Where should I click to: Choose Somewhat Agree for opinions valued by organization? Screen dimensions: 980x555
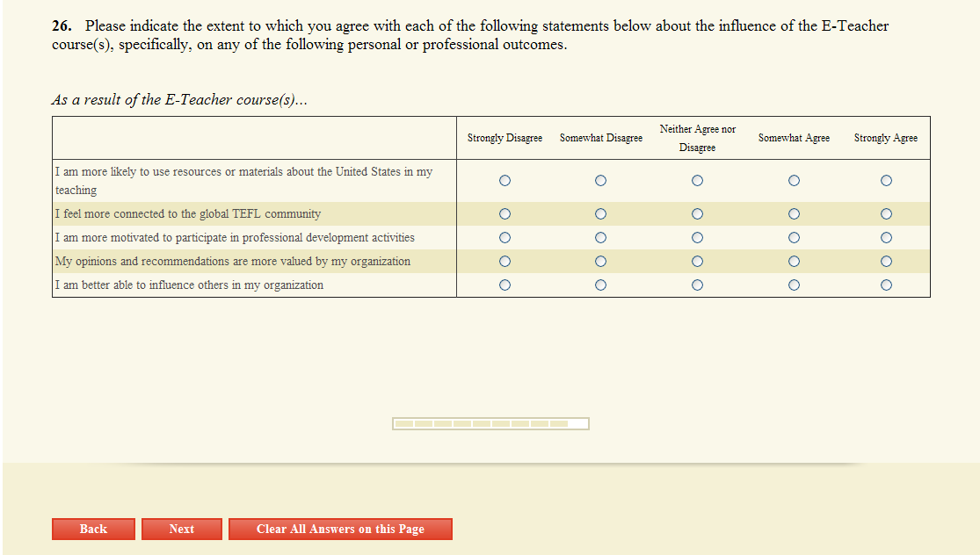794,261
